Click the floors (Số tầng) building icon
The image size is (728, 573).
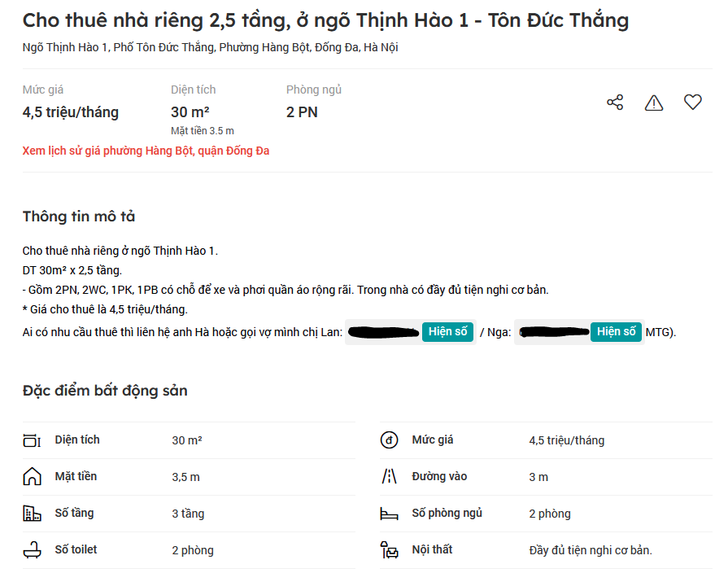coord(32,514)
